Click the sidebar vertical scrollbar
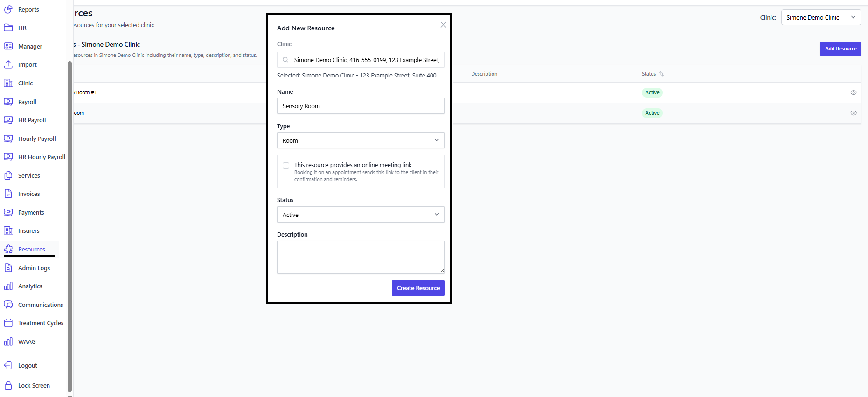Image resolution: width=868 pixels, height=397 pixels. click(69, 226)
